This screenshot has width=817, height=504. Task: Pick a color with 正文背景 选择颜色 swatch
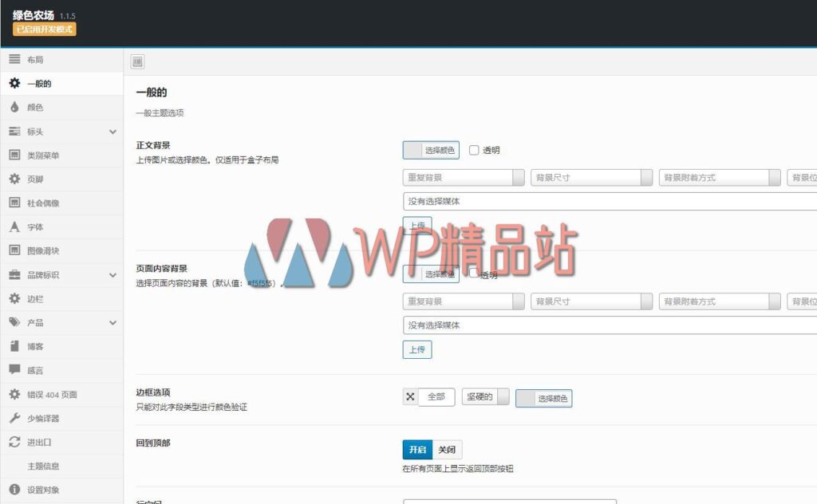431,150
